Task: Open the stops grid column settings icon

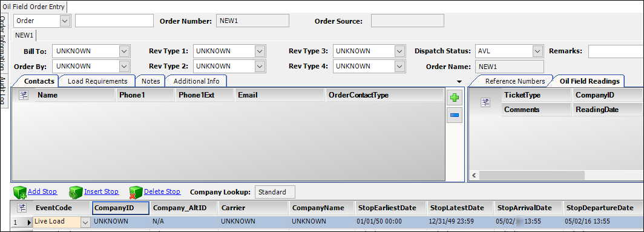Action: 21,207
